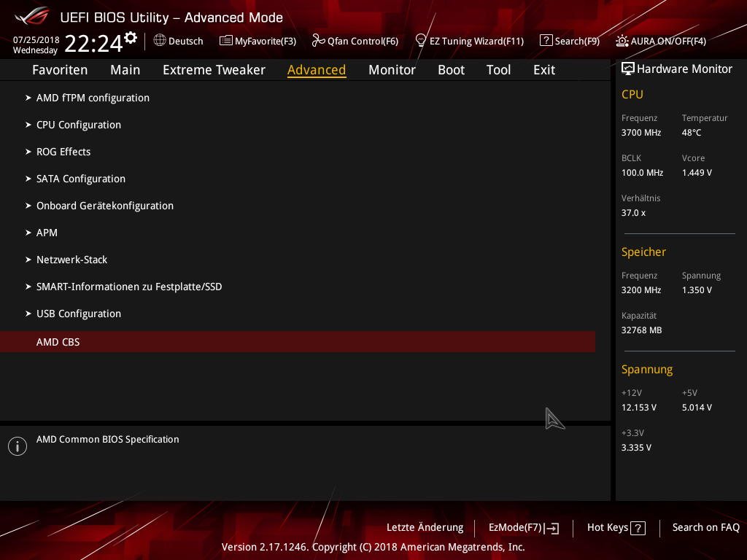Expand CPU Configuration arrow
747x560 pixels.
tap(28, 125)
